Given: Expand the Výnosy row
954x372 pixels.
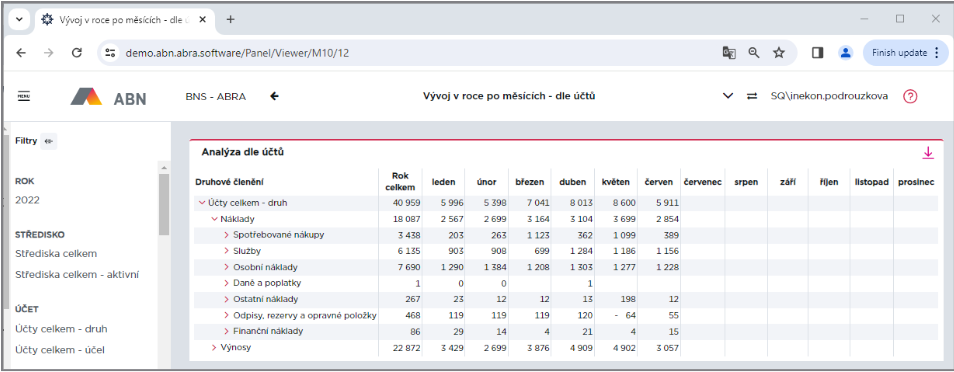Looking at the screenshot, I should coord(214,348).
